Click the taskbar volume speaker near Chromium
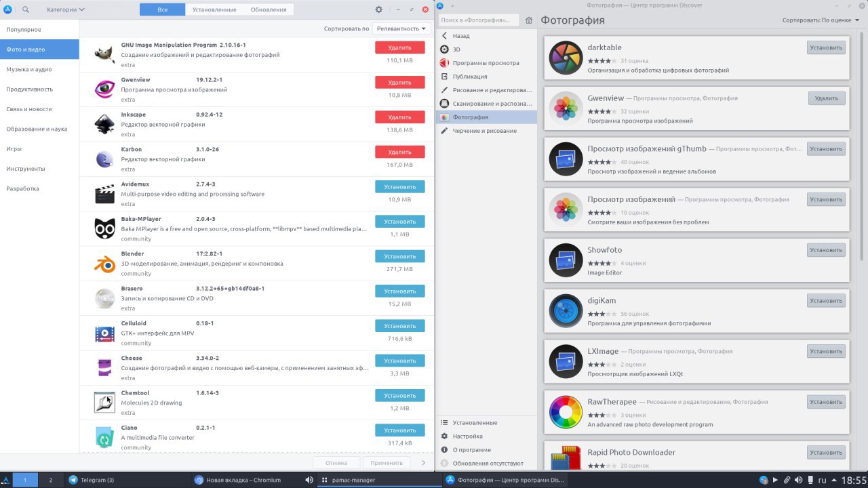The height and width of the screenshot is (488, 868). click(309, 480)
